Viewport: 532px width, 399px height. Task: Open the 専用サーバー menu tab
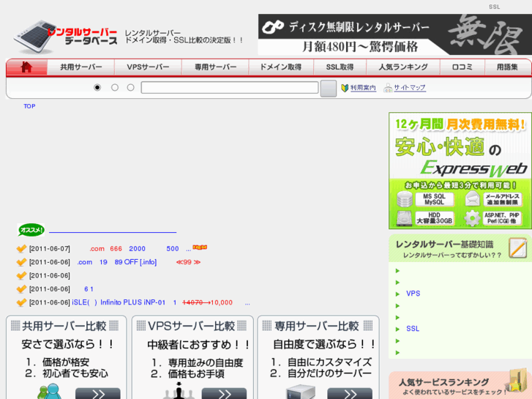[x=215, y=67]
